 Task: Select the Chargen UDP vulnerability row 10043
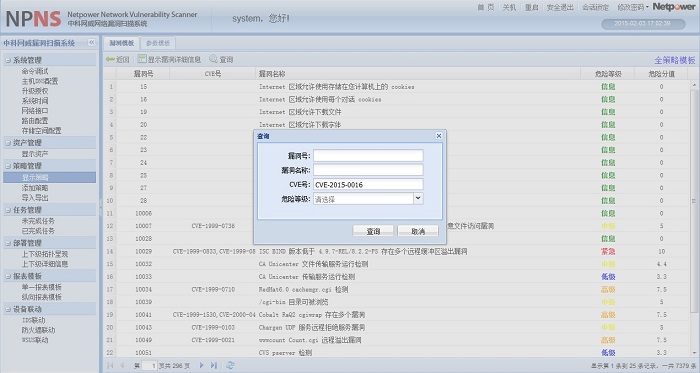click(x=397, y=327)
